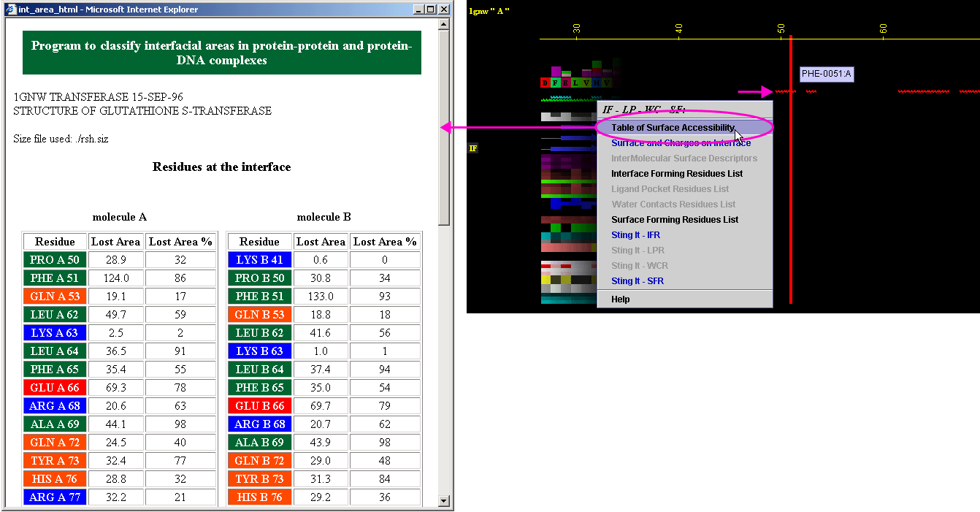Click the 1gnw "A" chain label

(x=489, y=11)
